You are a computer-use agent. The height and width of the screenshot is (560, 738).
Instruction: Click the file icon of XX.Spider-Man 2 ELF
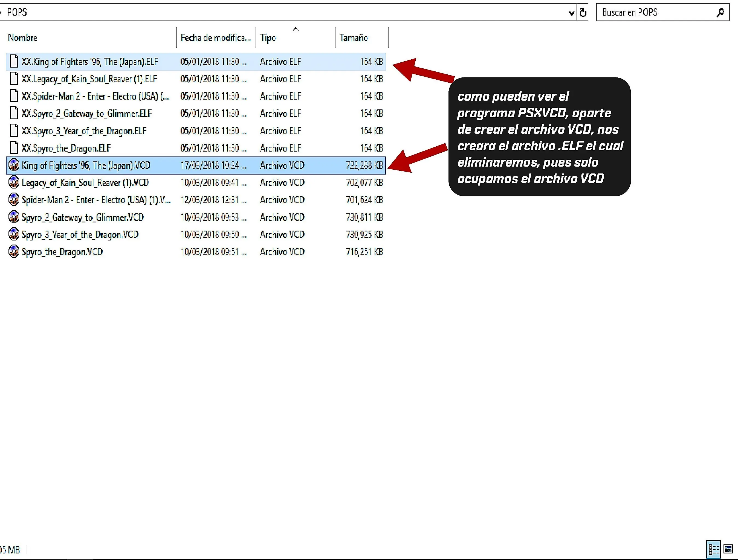[14, 96]
